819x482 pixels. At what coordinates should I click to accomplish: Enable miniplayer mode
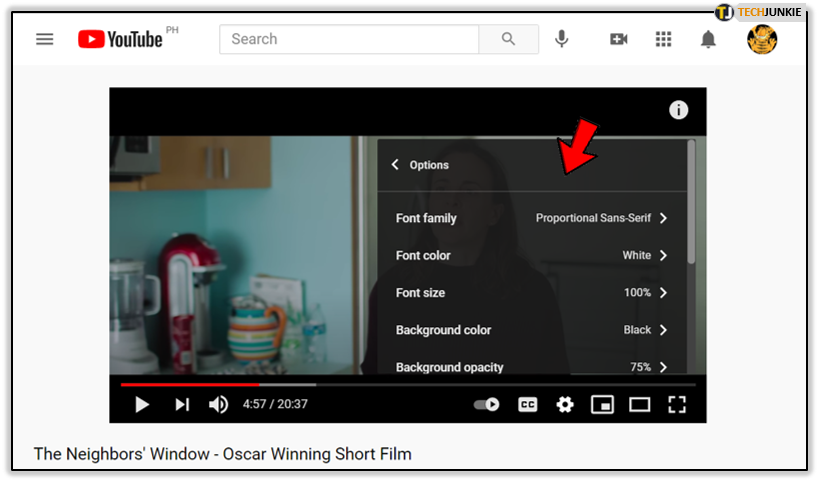[x=602, y=404]
